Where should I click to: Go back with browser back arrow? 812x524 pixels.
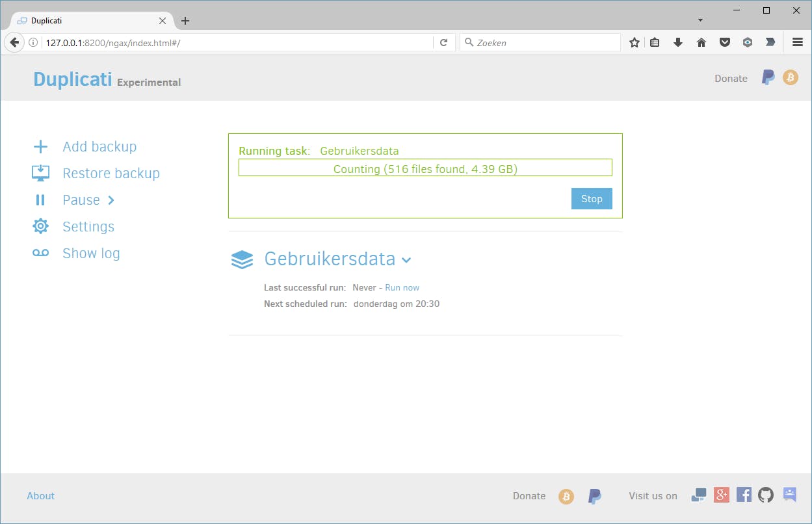pyautogui.click(x=14, y=42)
